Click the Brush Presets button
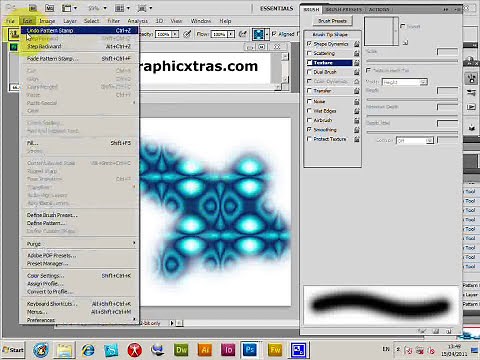Viewport: 480px width, 360px height. 332,21
